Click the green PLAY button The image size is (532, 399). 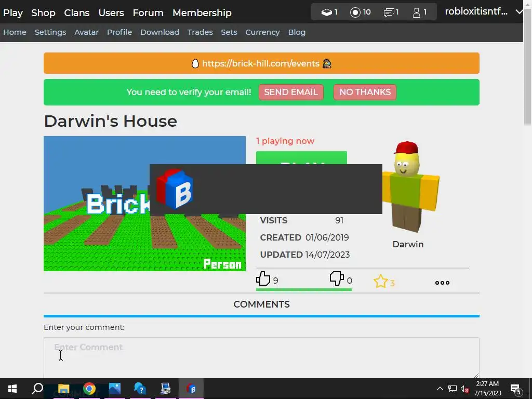click(x=301, y=158)
